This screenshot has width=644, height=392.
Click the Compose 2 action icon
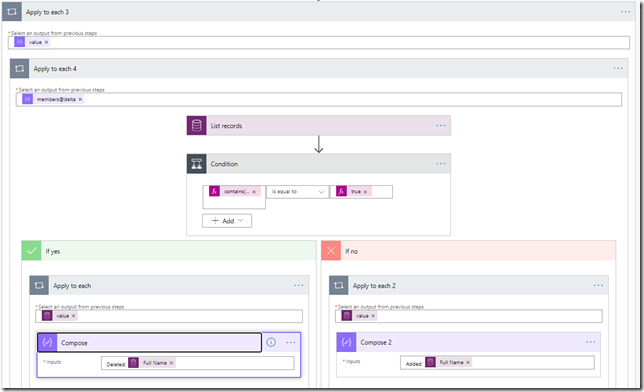346,342
